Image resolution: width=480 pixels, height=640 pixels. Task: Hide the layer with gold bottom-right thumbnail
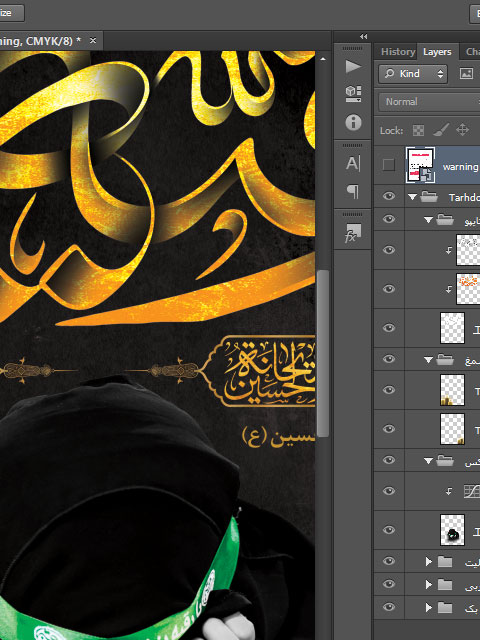(389, 429)
